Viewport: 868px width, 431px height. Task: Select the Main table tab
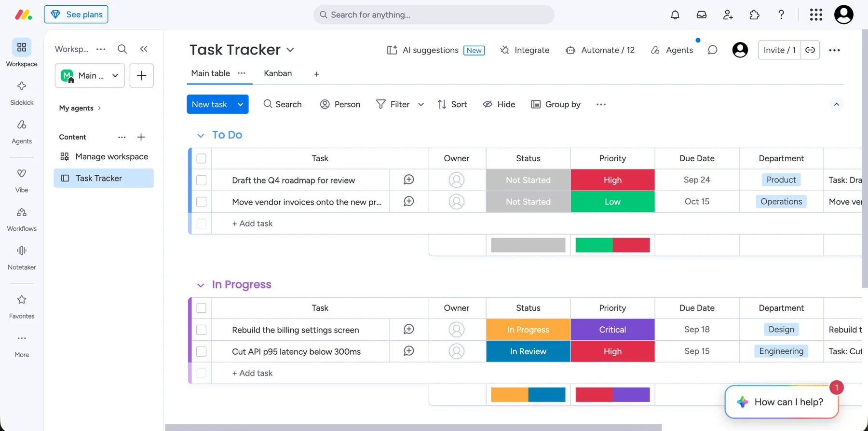211,73
